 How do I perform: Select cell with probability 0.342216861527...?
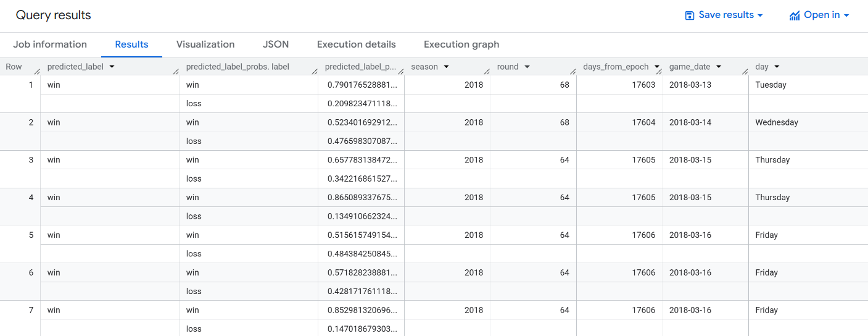click(x=361, y=178)
